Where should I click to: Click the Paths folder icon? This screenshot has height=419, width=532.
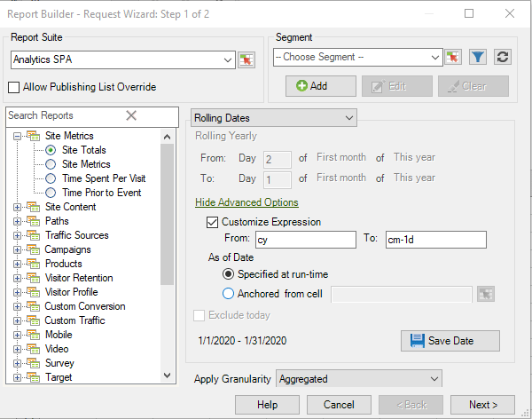[x=34, y=221]
